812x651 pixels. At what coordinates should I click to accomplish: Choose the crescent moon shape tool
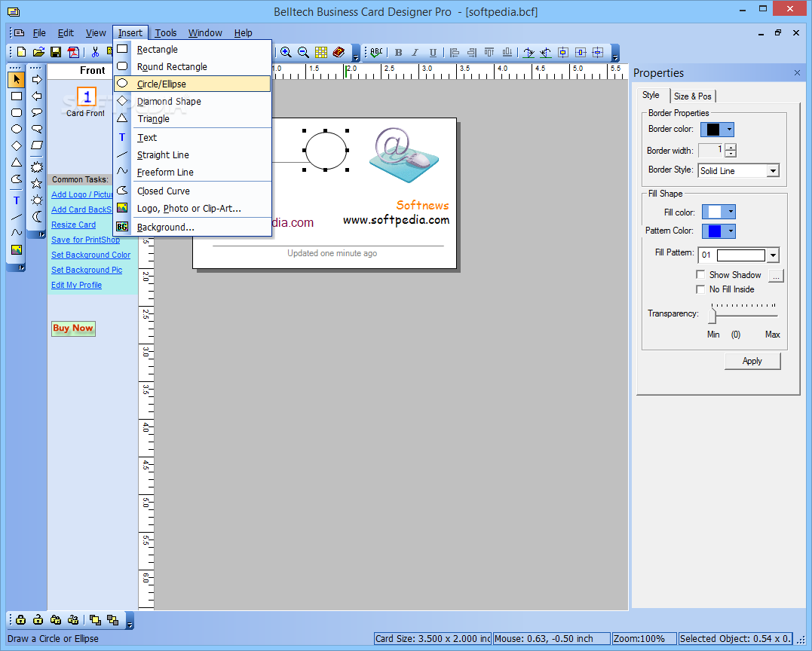37,217
